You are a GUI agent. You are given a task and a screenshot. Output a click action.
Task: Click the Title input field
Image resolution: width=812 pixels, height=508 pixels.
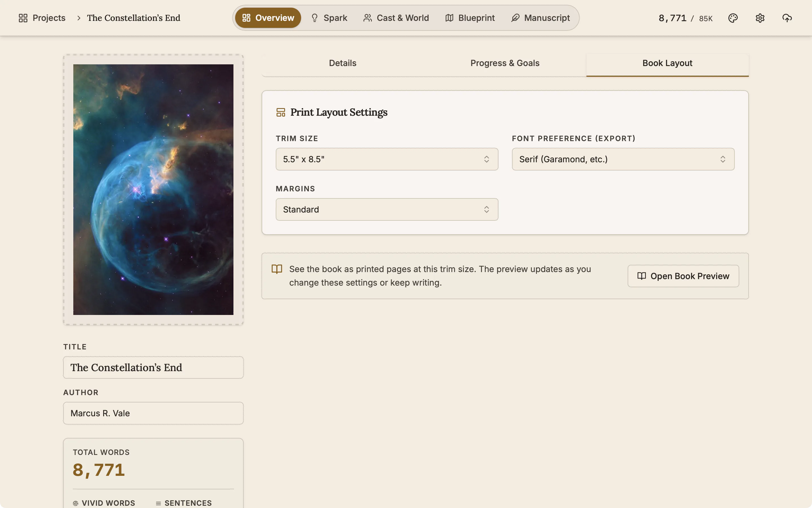[x=153, y=367]
